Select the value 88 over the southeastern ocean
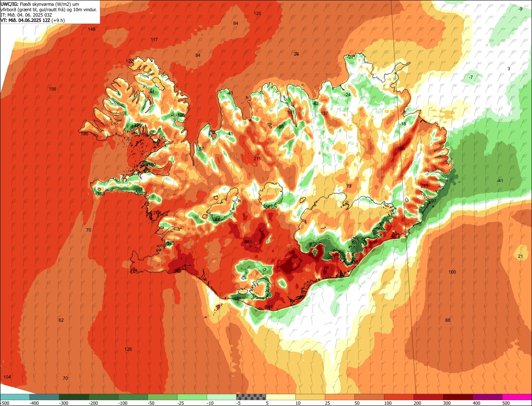This screenshot has width=532, height=406. 448,320
